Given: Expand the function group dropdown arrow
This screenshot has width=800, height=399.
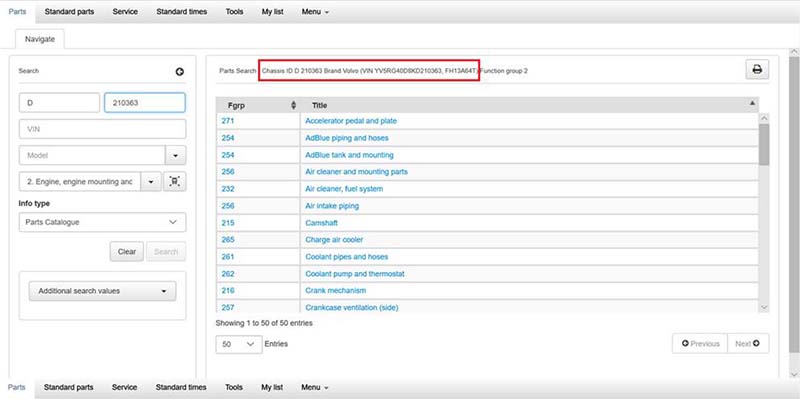Looking at the screenshot, I should click(151, 182).
